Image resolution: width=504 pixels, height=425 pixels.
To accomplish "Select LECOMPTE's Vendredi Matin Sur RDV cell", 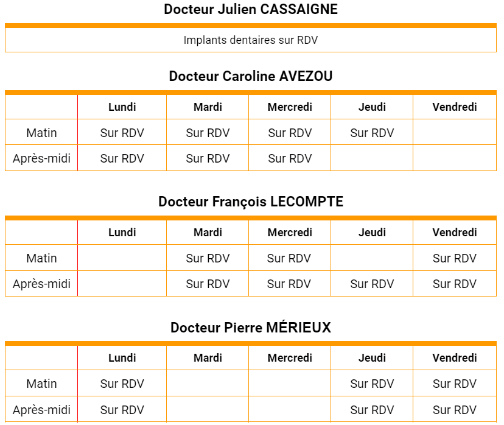I will [455, 258].
